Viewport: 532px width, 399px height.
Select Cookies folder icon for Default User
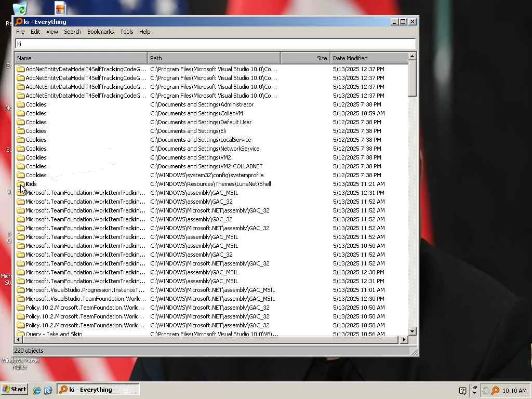(21, 122)
